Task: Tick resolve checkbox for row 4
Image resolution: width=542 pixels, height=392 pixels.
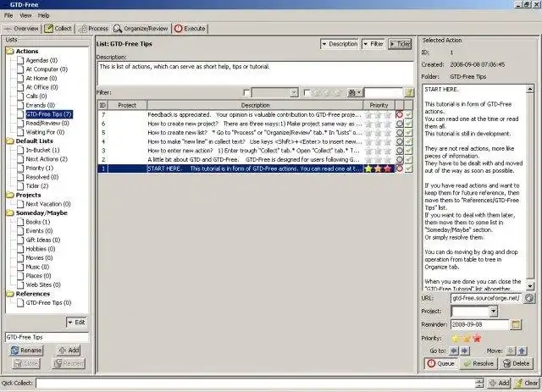Action: [x=408, y=141]
